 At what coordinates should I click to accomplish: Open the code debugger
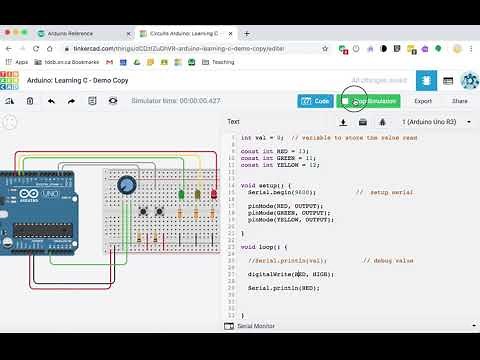(x=382, y=122)
